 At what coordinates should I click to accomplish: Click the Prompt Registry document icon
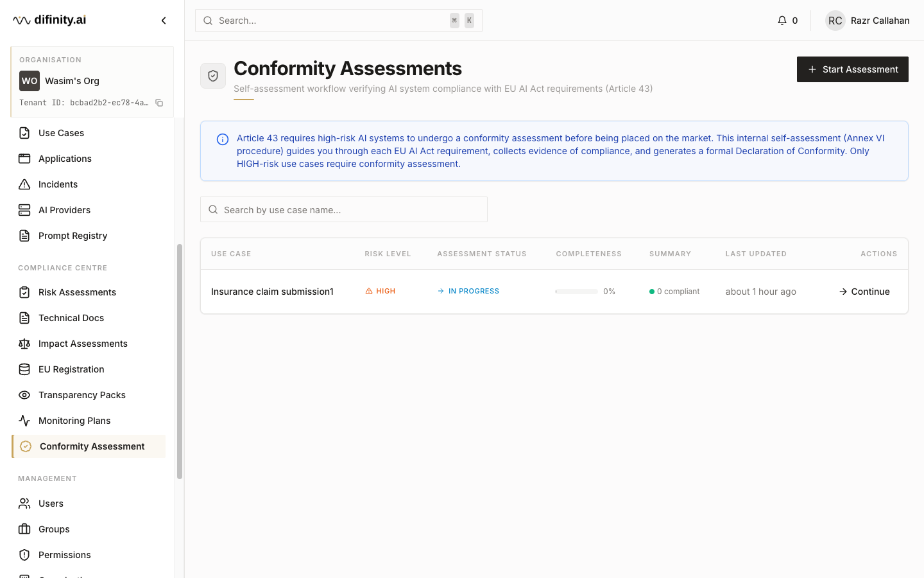pyautogui.click(x=24, y=236)
